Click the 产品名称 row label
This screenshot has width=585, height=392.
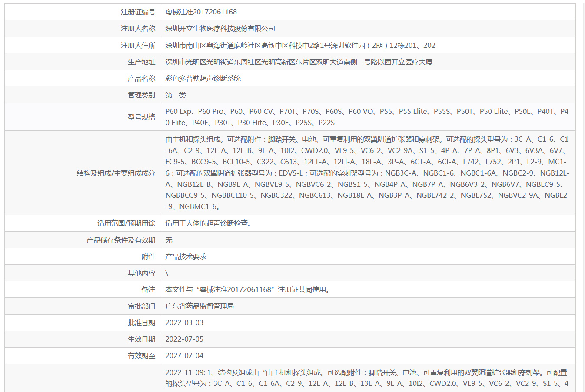[x=141, y=78]
